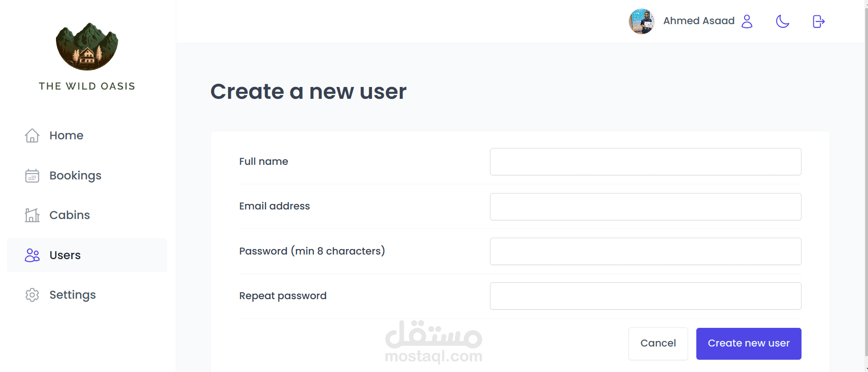Select the Settings menu label

click(72, 295)
